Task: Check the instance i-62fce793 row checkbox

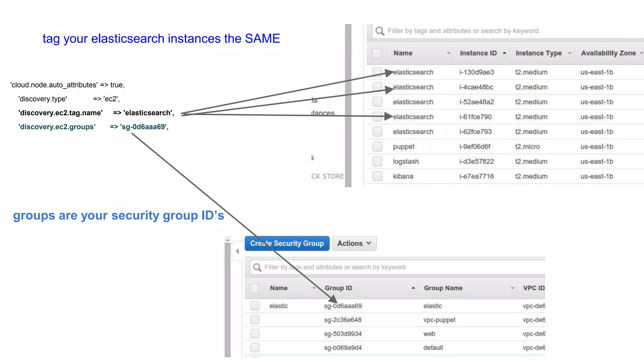Action: point(377,132)
